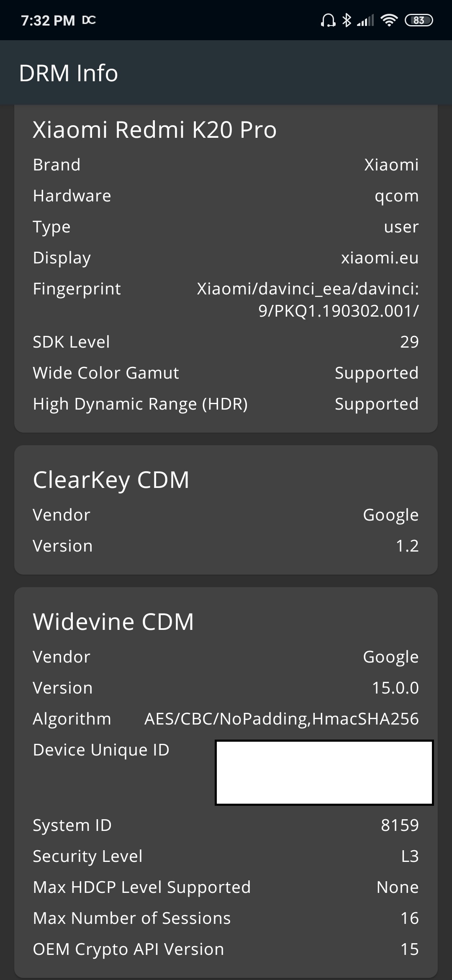This screenshot has height=980, width=452.
Task: Select the Xiaomi Redmi K20 Pro heading
Action: tap(155, 129)
